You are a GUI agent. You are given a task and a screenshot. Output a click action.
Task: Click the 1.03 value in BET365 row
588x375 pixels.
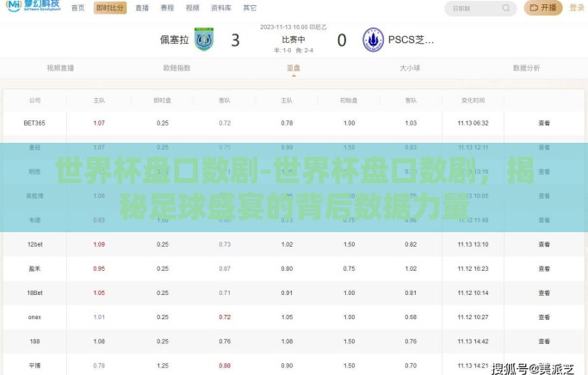tap(411, 123)
